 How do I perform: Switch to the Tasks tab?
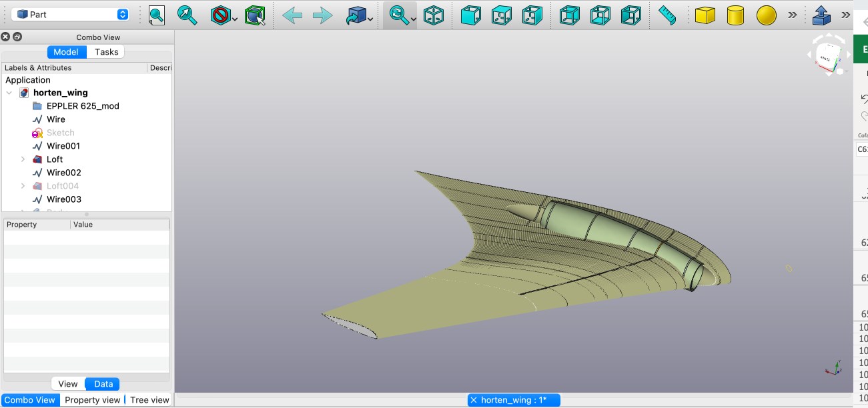(106, 52)
